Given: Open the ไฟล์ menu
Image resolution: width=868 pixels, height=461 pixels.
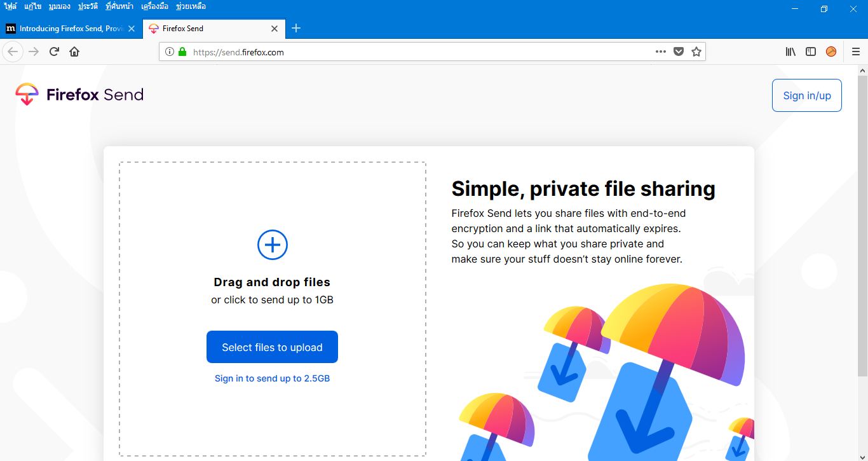Looking at the screenshot, I should pyautogui.click(x=10, y=6).
